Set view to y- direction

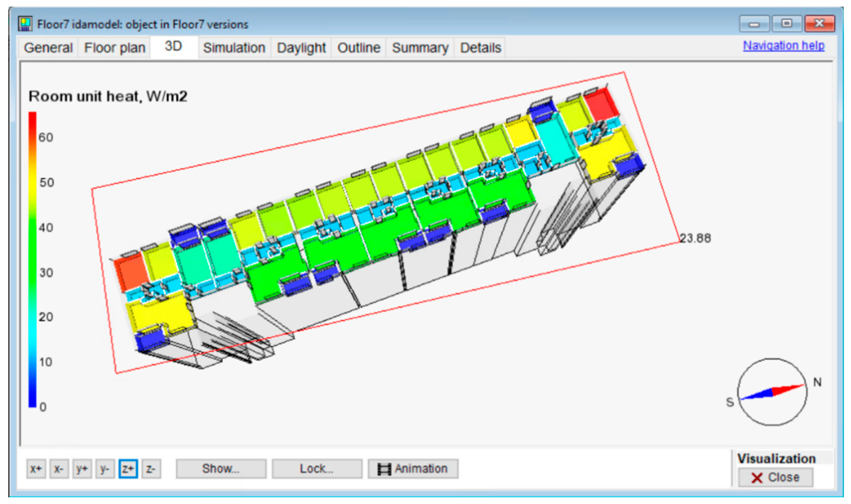105,469
